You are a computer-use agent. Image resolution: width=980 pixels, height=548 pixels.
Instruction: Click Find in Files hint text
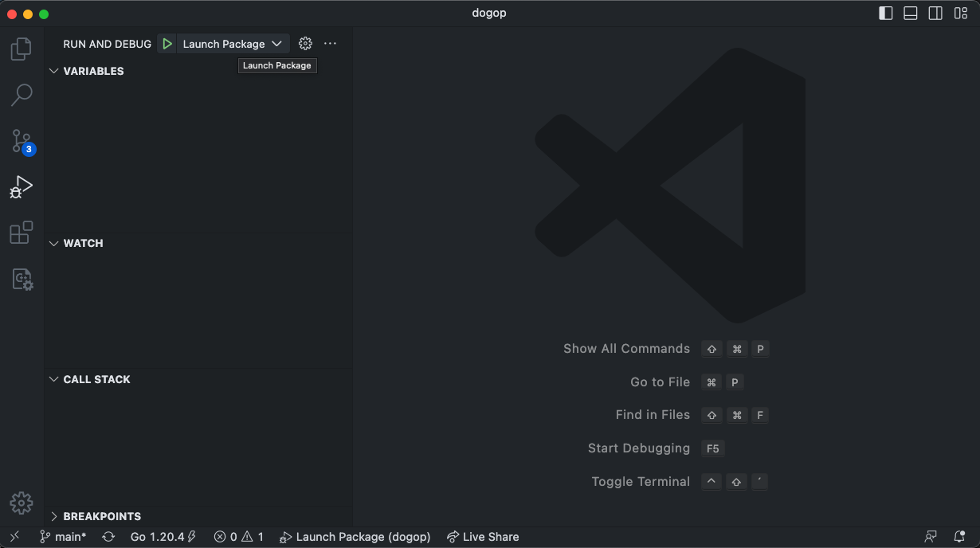tap(653, 415)
